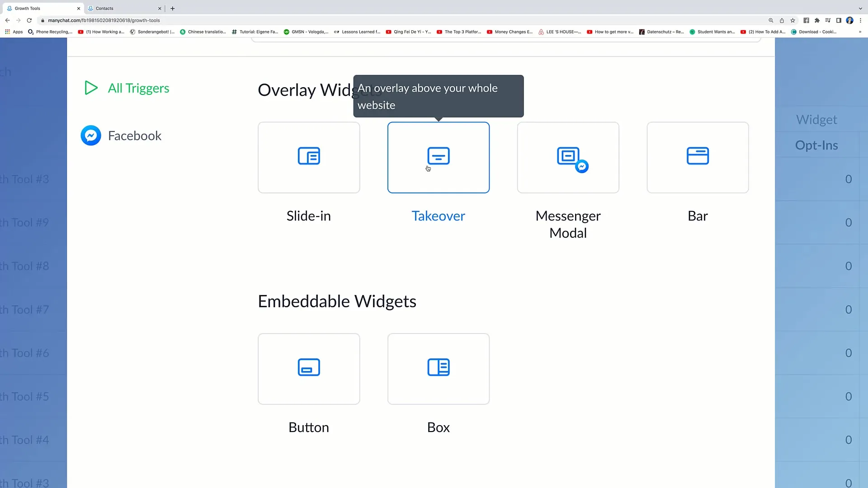Open the Chrome three-dot menu
This screenshot has height=488, width=868.
[860, 20]
